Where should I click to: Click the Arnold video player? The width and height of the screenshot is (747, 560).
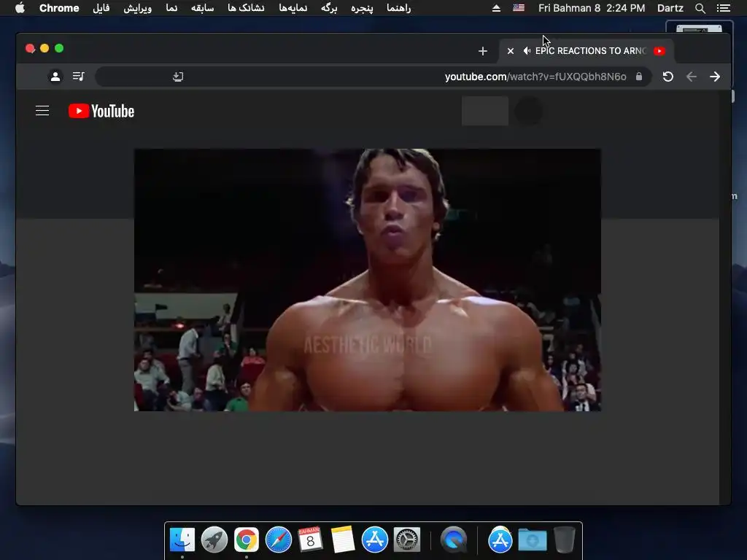point(368,280)
